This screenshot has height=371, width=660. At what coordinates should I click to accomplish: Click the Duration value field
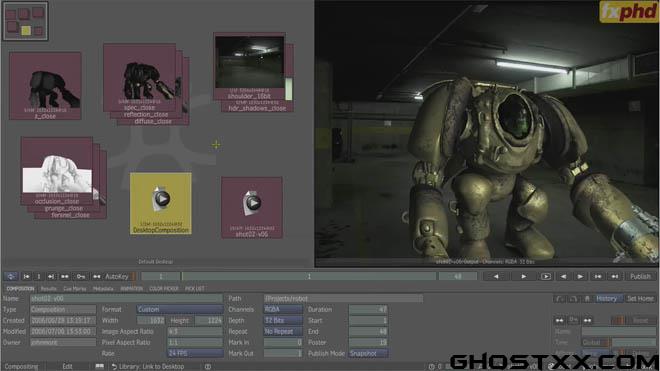coord(368,310)
